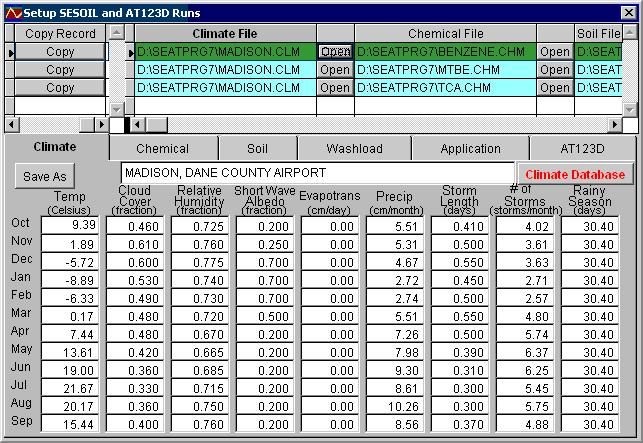
Task: Click December relative humidity field 0.775
Action: pos(200,262)
